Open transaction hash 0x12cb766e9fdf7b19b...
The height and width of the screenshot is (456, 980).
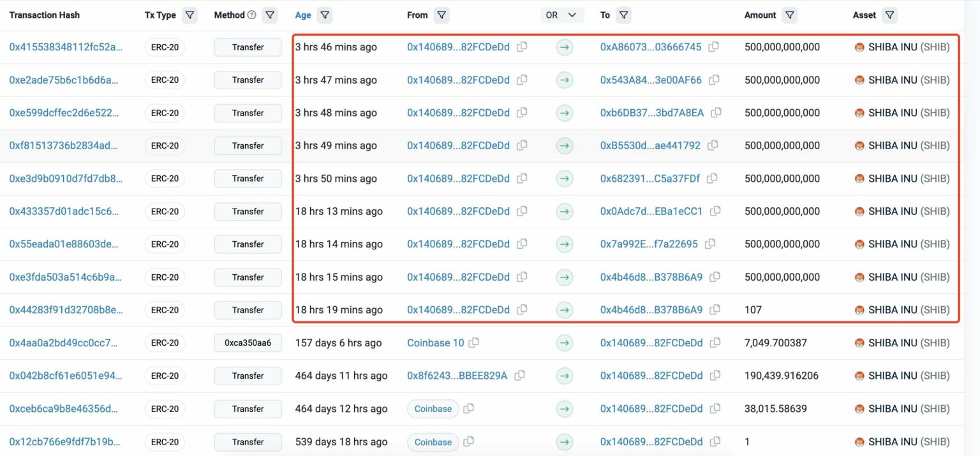[64, 442]
